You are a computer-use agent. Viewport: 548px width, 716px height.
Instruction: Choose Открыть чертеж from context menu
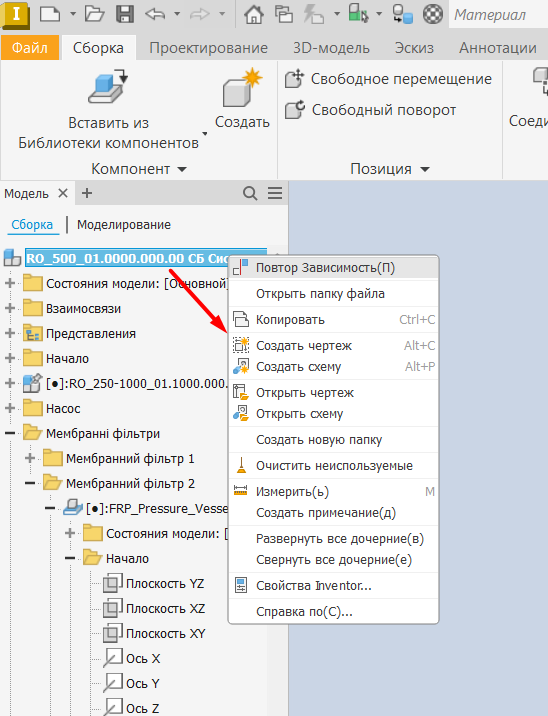[333, 393]
